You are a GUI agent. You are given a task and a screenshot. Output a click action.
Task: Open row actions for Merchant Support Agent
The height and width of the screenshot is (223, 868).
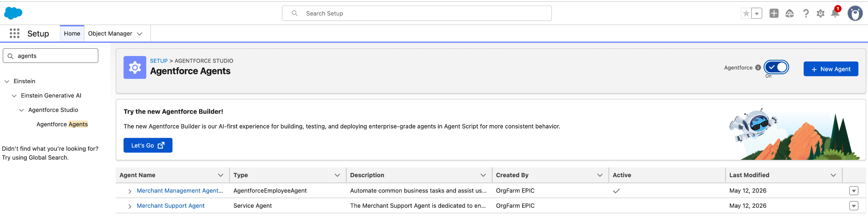pos(854,206)
